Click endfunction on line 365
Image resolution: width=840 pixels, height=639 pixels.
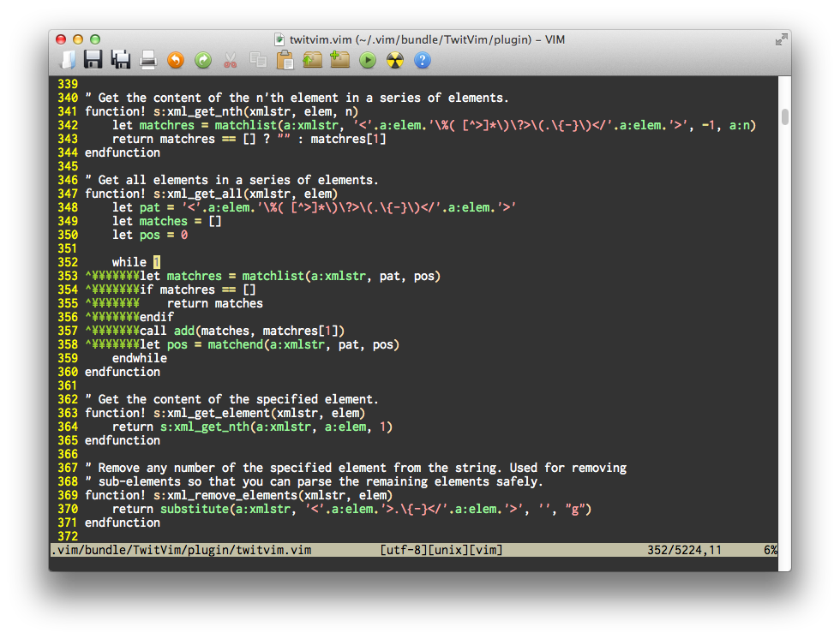pos(122,440)
